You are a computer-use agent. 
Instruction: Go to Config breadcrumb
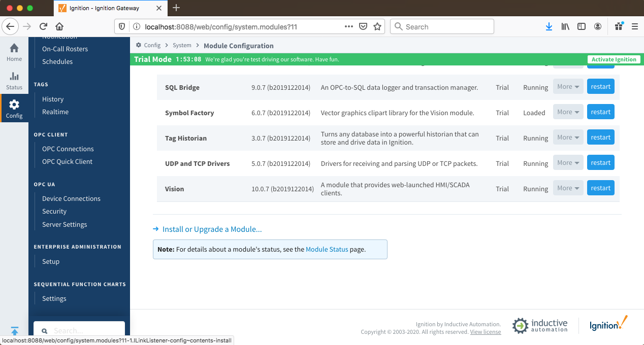click(152, 45)
